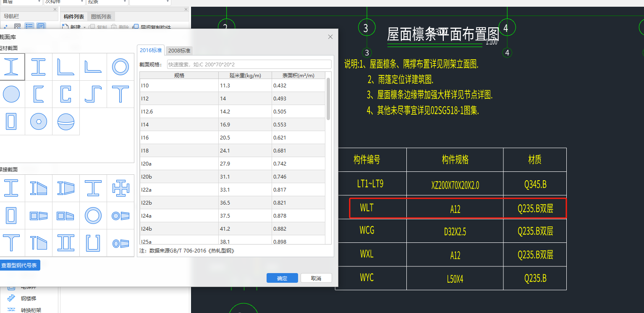
Task: Select the plain channel steel section icon
Action: point(38,94)
